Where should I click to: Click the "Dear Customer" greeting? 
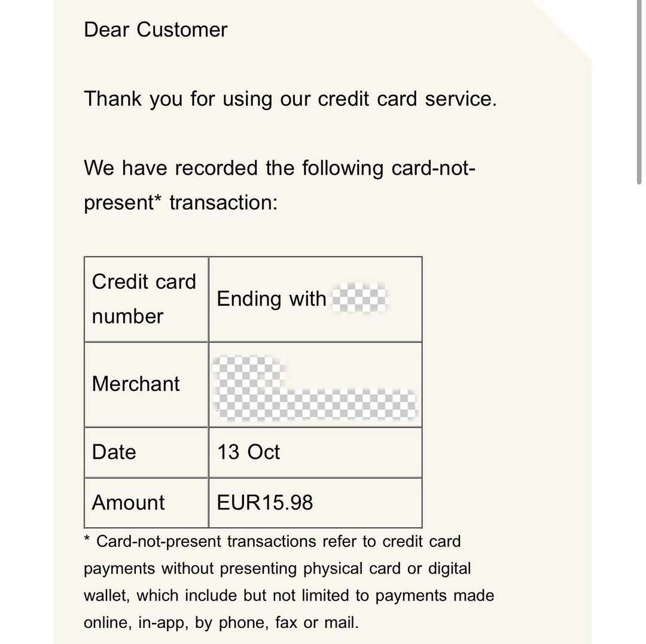156,29
